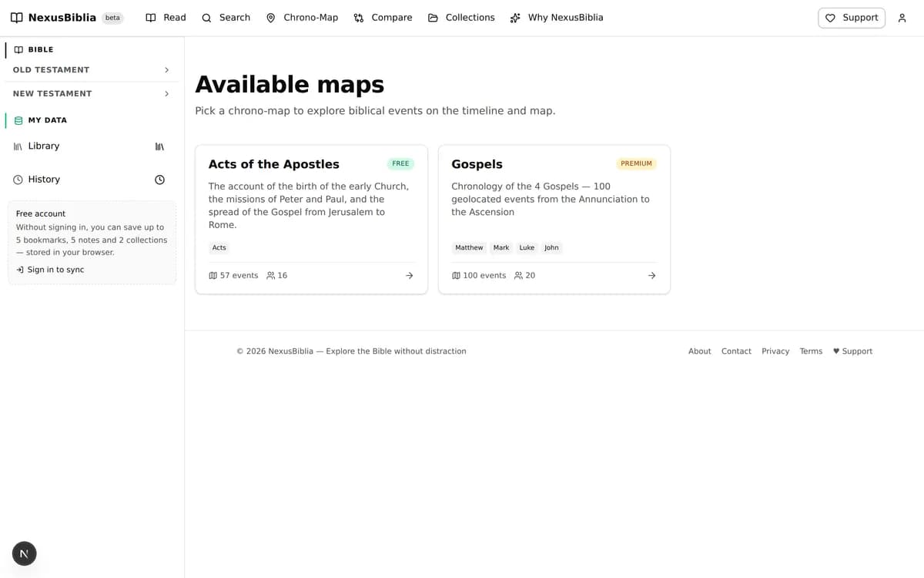The height and width of the screenshot is (578, 924).
Task: Open the Search page
Action: [x=226, y=18]
